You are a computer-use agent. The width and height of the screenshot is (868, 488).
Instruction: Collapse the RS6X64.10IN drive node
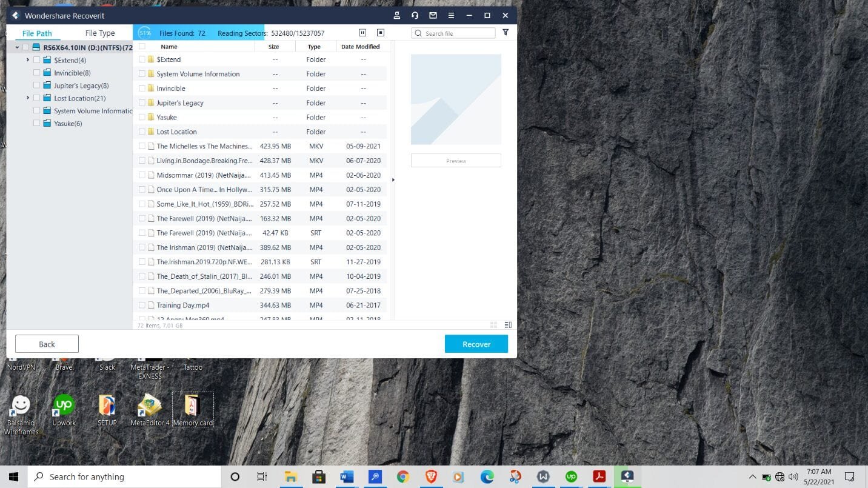coord(17,47)
